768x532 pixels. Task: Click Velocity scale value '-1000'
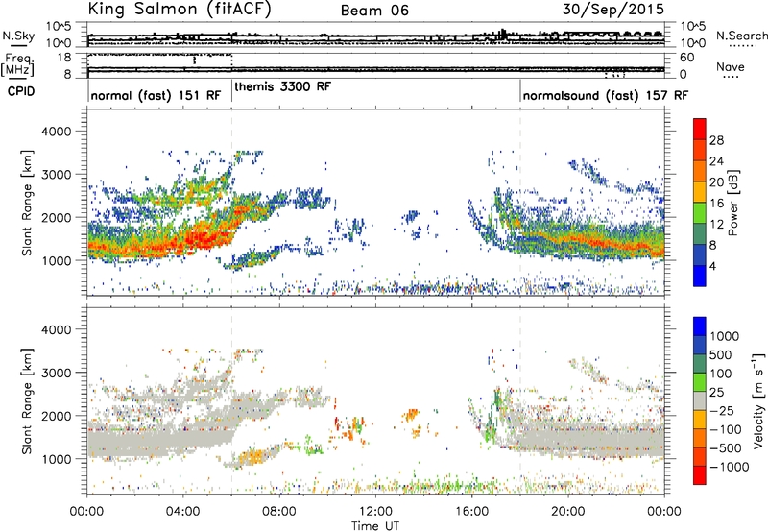[729, 467]
